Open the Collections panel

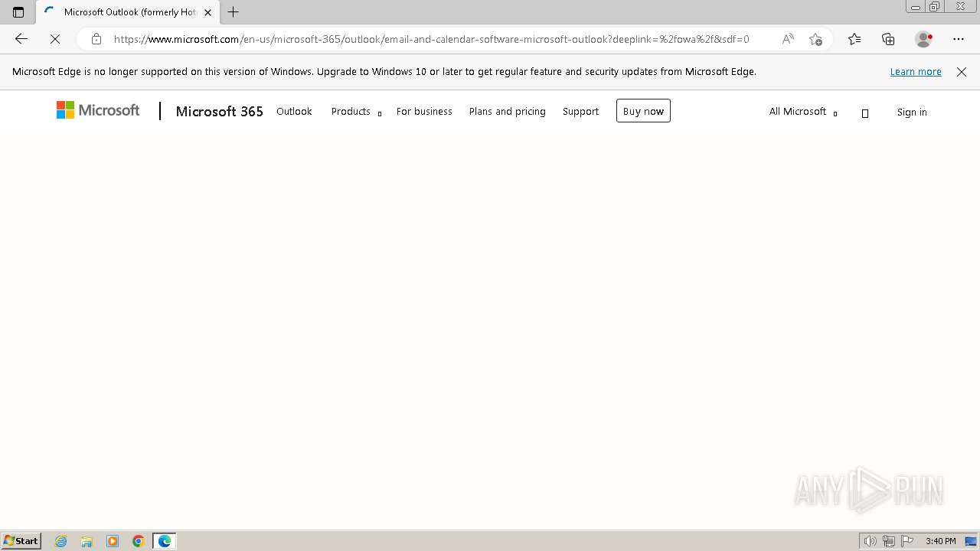click(x=888, y=39)
